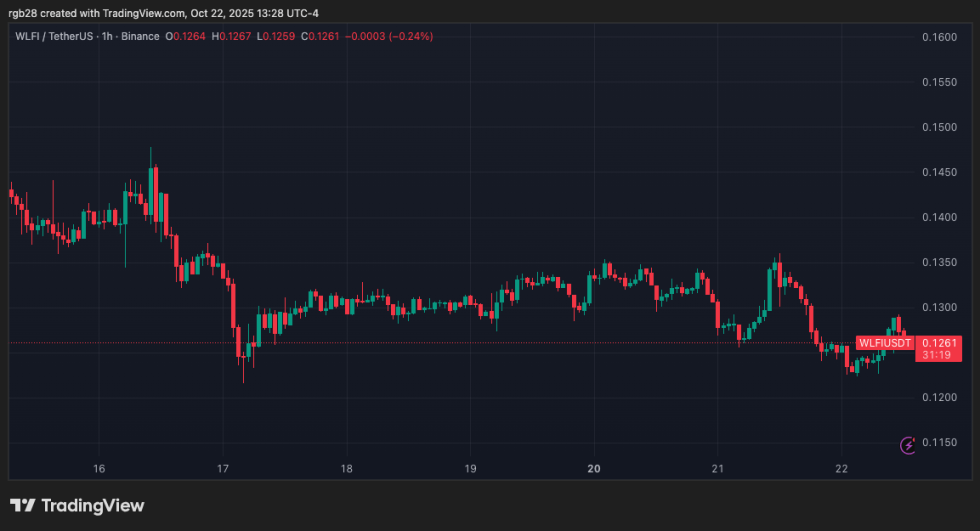The height and width of the screenshot is (531, 980).
Task: Click the WLFIUSDT symbol tag on chart
Action: [x=885, y=343]
